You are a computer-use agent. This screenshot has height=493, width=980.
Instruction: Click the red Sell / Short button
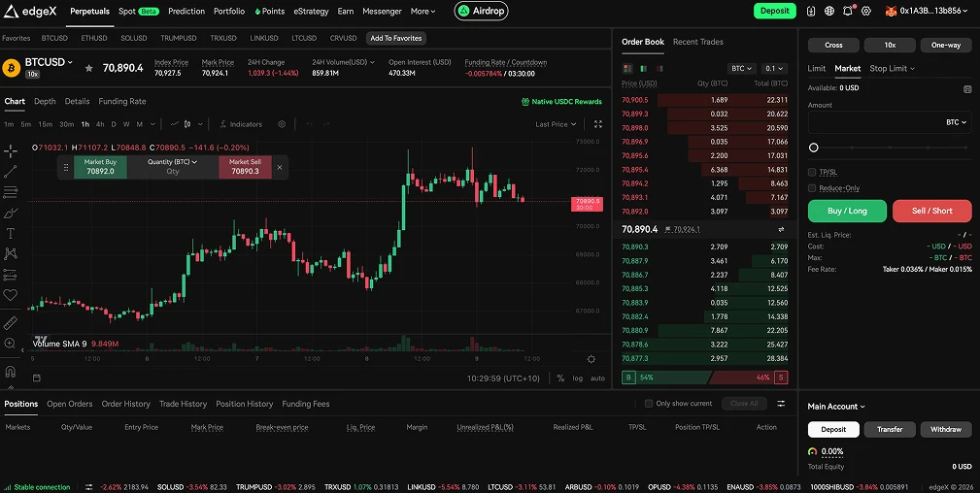coord(932,211)
